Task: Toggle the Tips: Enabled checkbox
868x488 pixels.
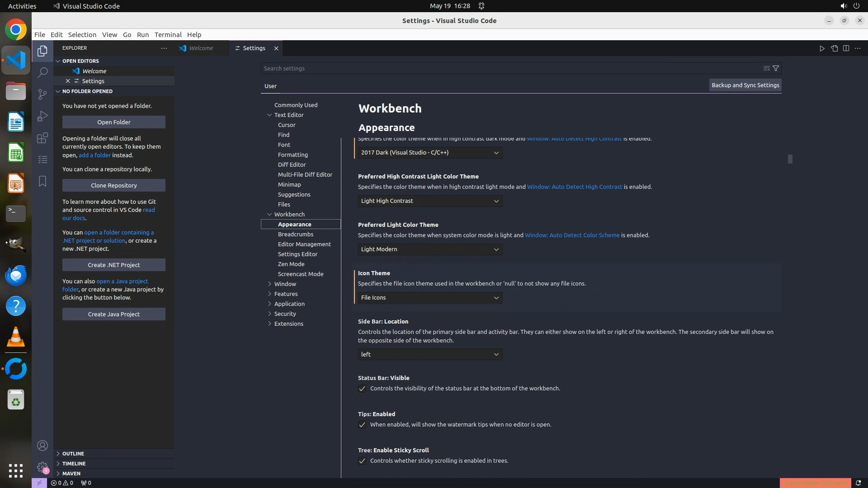Action: tap(362, 425)
